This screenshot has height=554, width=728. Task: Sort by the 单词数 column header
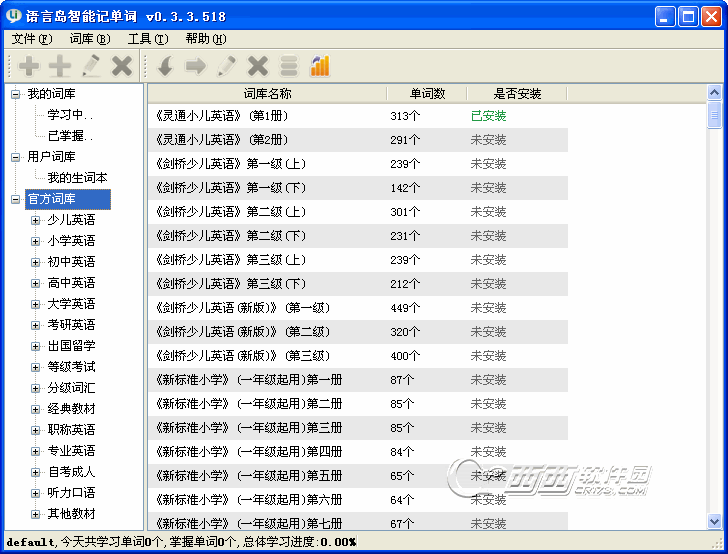tap(426, 94)
